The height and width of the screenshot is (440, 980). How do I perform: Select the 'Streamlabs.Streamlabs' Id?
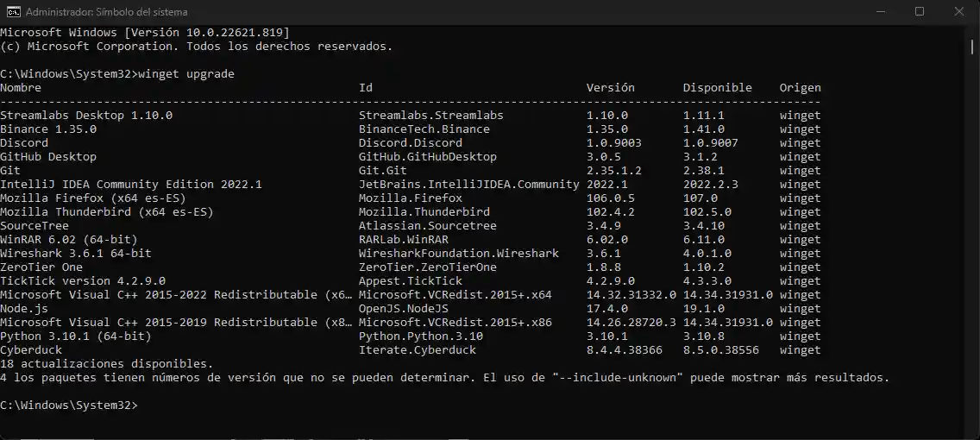tap(431, 116)
